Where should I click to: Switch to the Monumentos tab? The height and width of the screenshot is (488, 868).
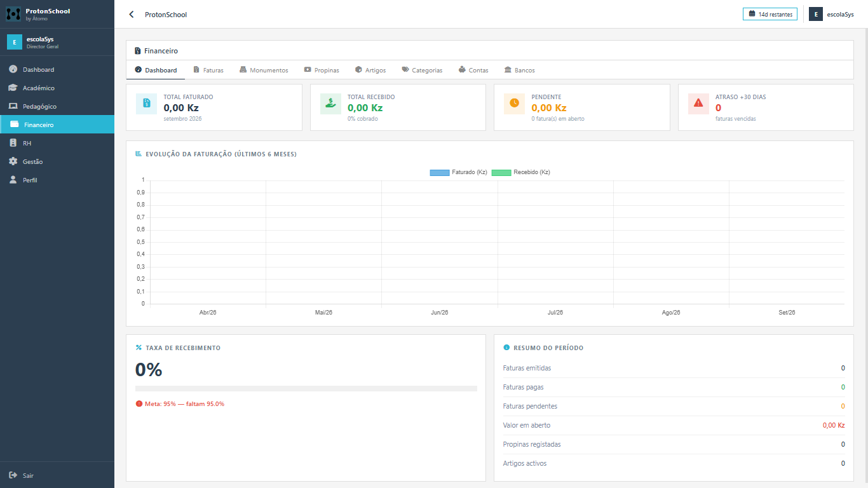pyautogui.click(x=264, y=70)
